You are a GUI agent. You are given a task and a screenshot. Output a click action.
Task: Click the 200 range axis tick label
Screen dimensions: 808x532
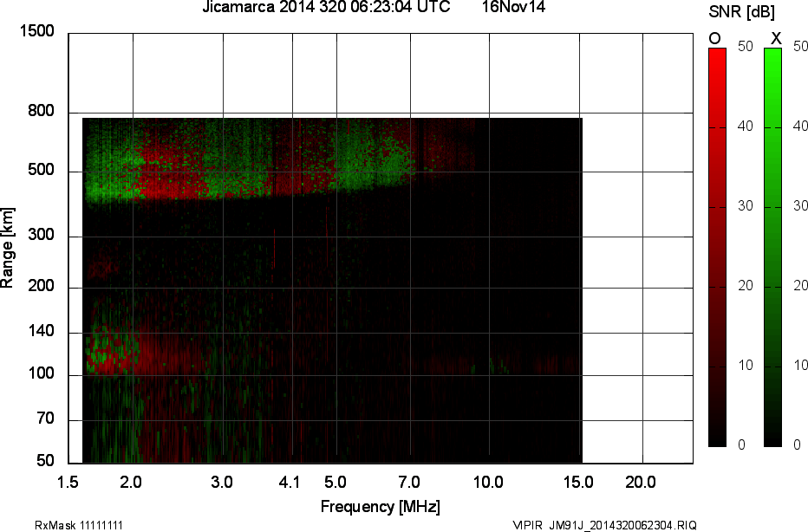[42, 286]
